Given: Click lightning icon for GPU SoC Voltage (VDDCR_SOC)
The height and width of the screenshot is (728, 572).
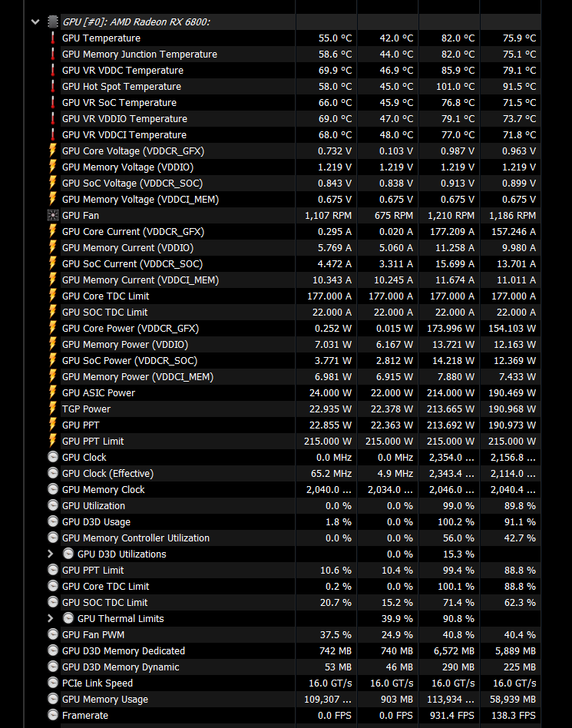Looking at the screenshot, I should (53, 183).
